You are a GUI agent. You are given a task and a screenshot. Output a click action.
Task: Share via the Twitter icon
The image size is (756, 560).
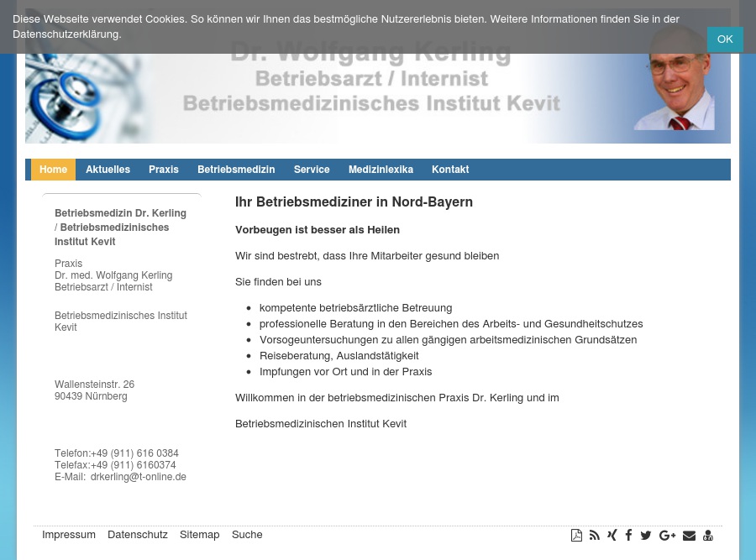646,535
